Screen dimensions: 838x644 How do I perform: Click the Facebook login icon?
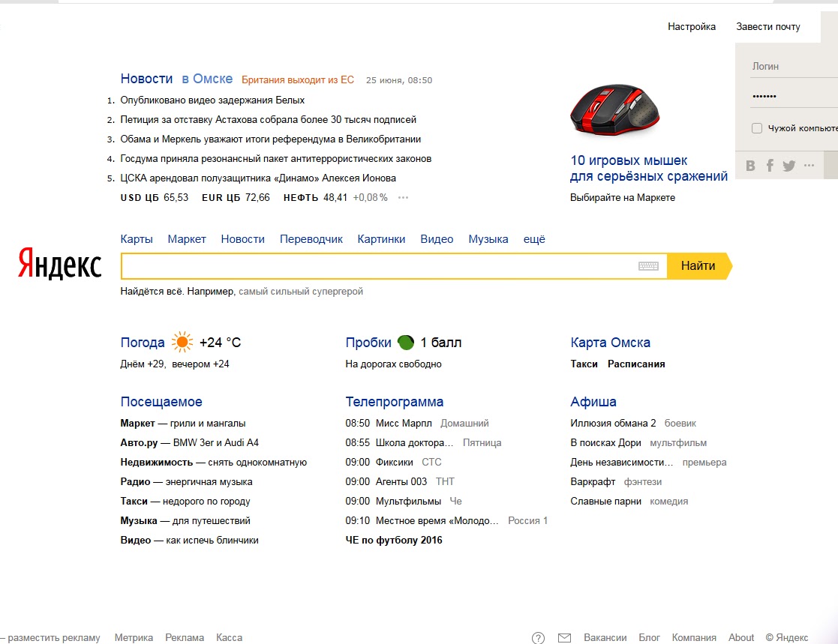770,166
